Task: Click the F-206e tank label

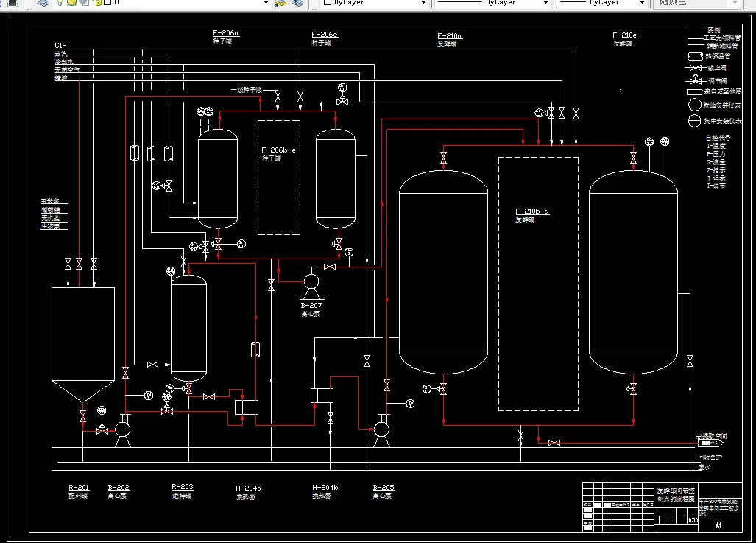Action: (325, 35)
